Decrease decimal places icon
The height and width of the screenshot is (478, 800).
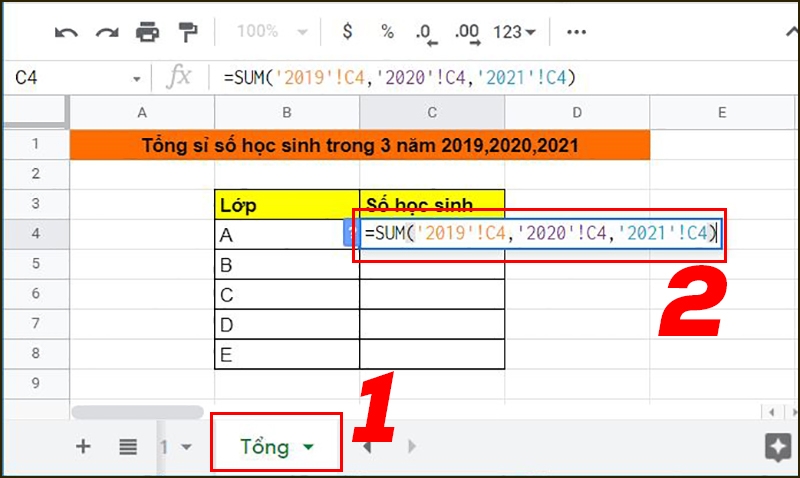tap(427, 34)
